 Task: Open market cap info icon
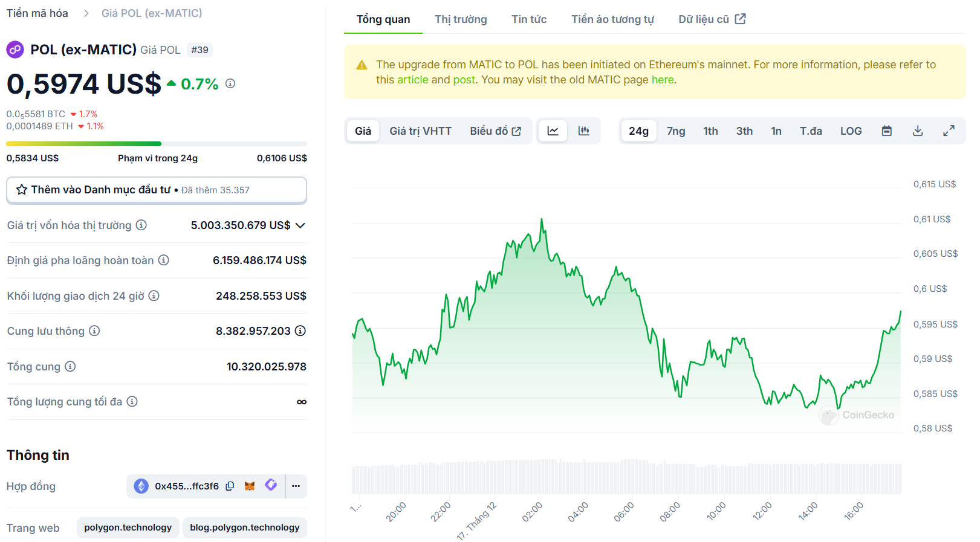(x=141, y=225)
